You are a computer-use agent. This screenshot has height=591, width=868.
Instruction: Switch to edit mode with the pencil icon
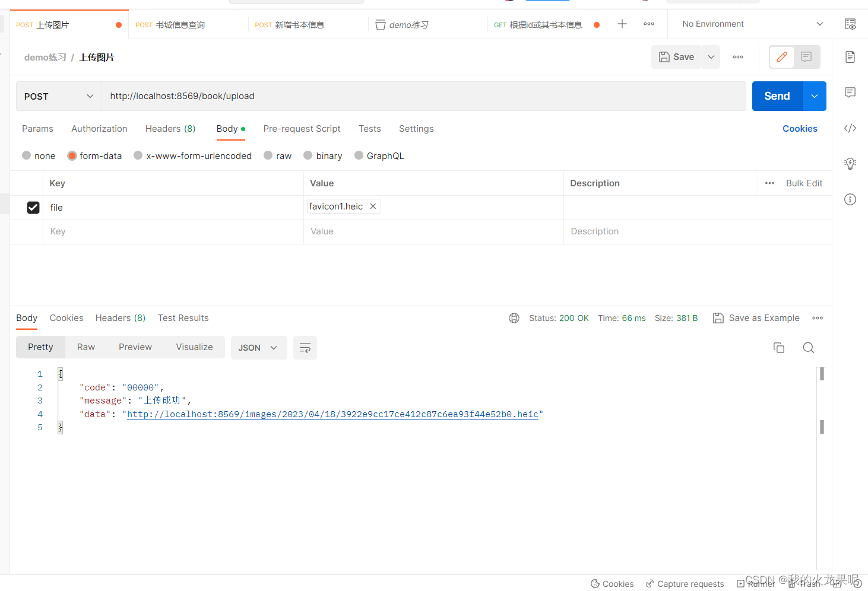(782, 57)
